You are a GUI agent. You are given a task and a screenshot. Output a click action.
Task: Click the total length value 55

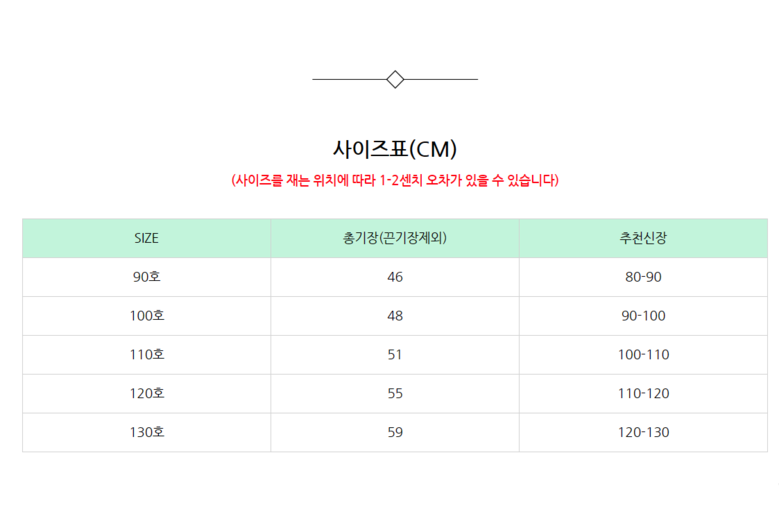pyautogui.click(x=395, y=393)
